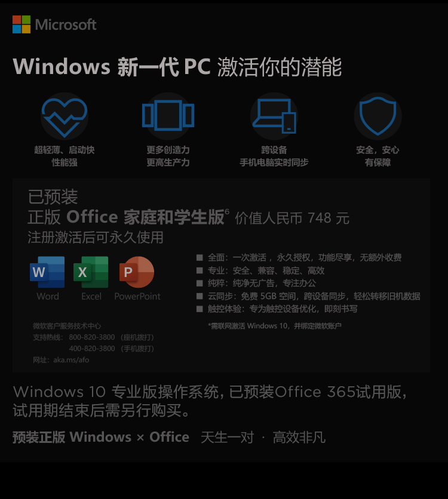Click the Microsoft four-color logo
Viewport: 448px width, 499px height.
click(x=22, y=24)
